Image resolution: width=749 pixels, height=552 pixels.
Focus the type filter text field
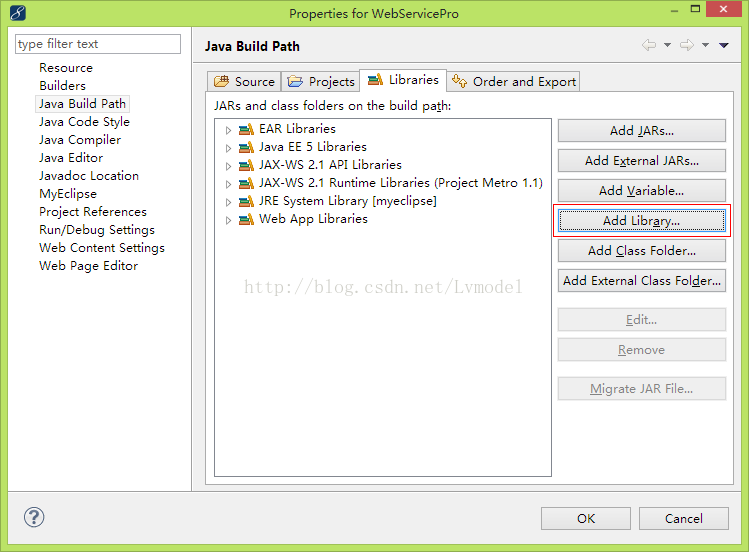98,44
